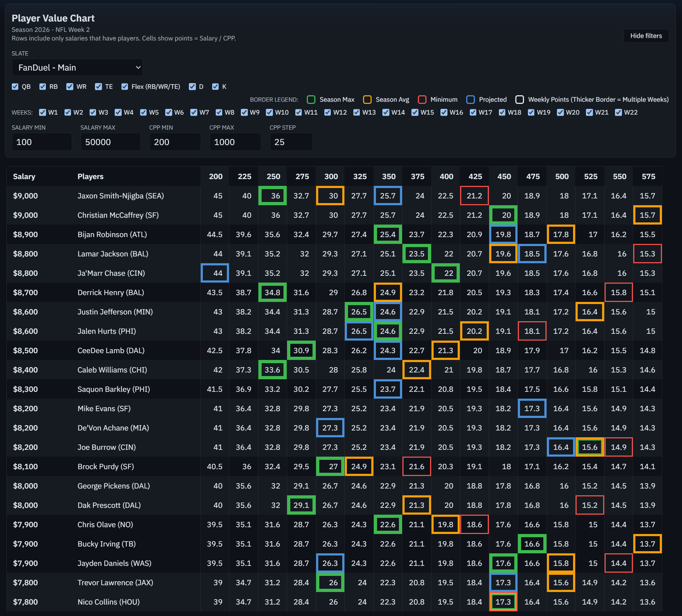This screenshot has height=616, width=682.
Task: Click Derrick Henry's green-bordered 34.8 cell
Action: click(x=272, y=293)
